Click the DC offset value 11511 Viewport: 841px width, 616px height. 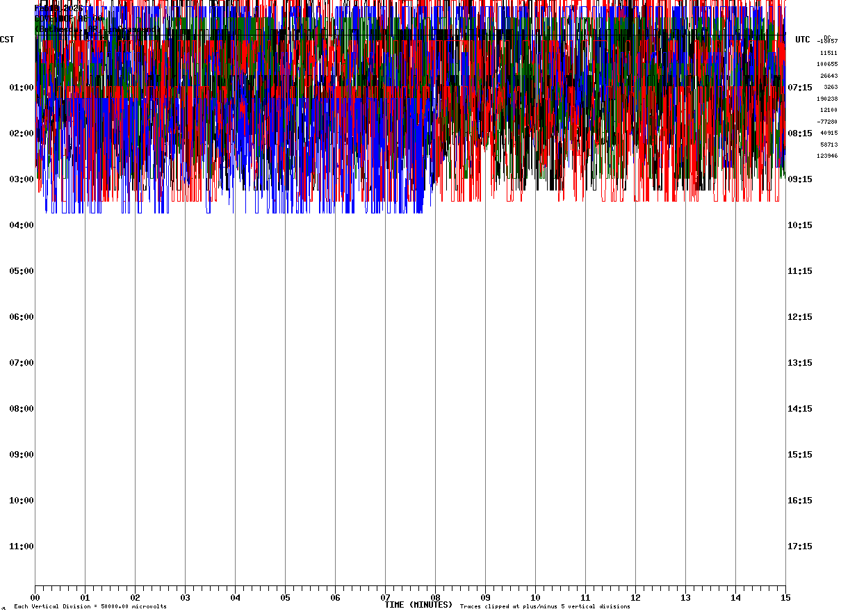click(828, 53)
